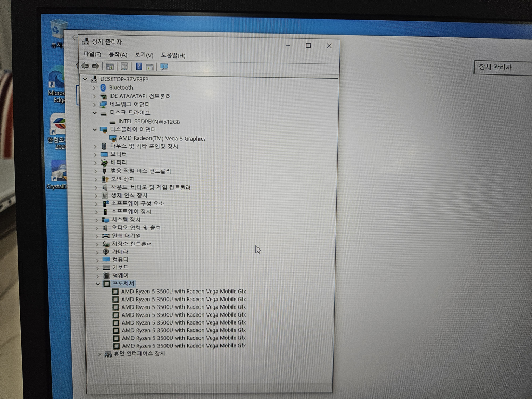Screen dimensions: 532x399
Task: Select the 시스템 장치 icon
Action: (x=105, y=220)
